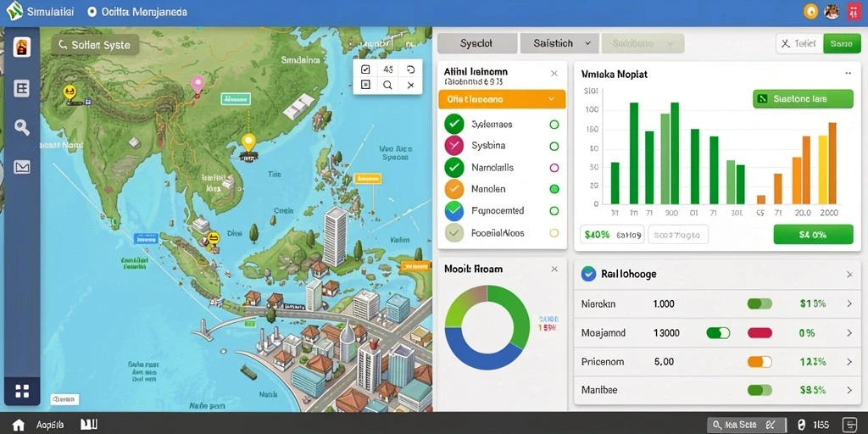This screenshot has width=868, height=434.
Task: Click the blue check badge beside Rail lohooge
Action: (589, 274)
